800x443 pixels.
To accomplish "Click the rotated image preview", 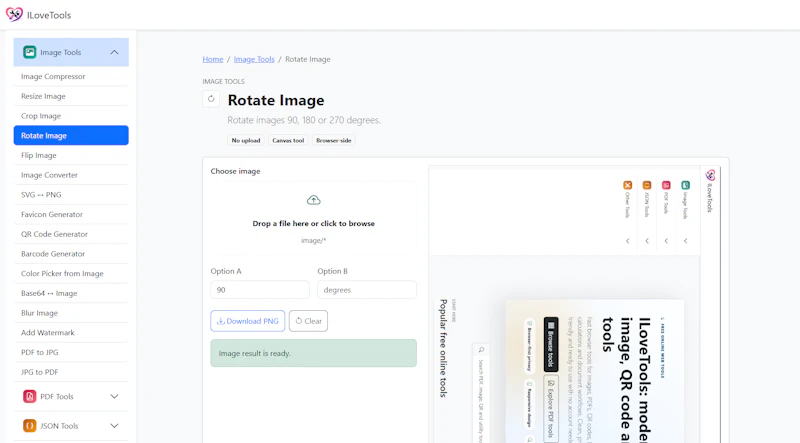I will point(574,304).
